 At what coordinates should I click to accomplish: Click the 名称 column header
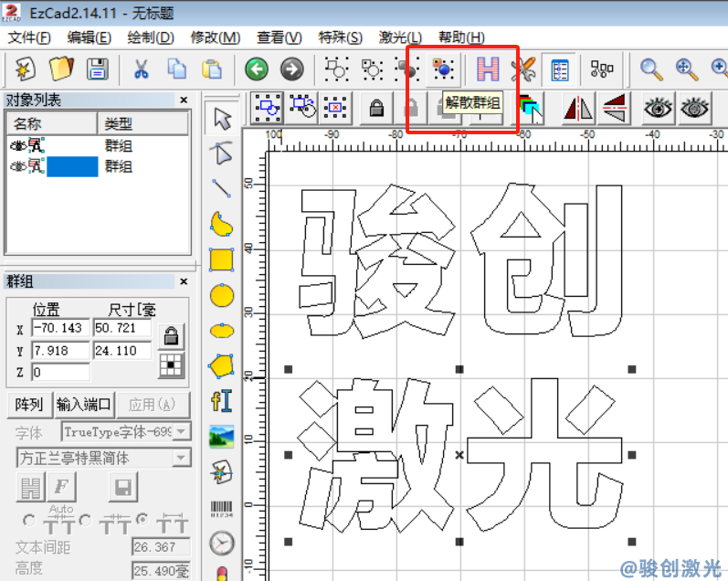51,123
